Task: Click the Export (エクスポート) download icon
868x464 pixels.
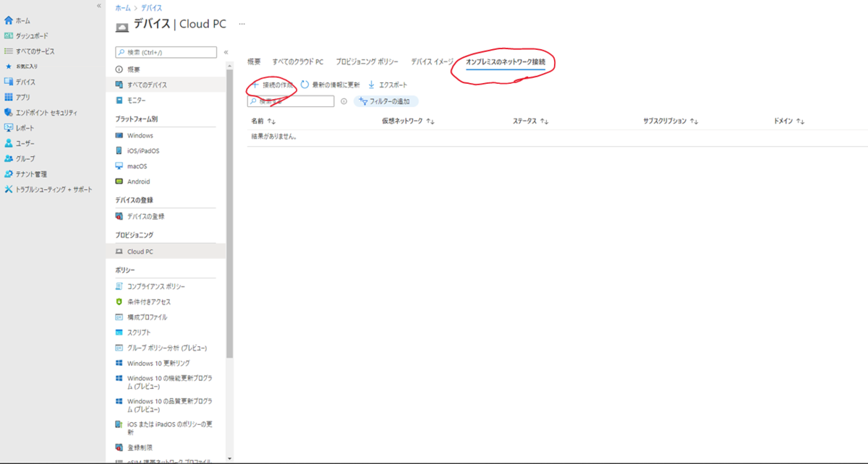Action: [372, 85]
